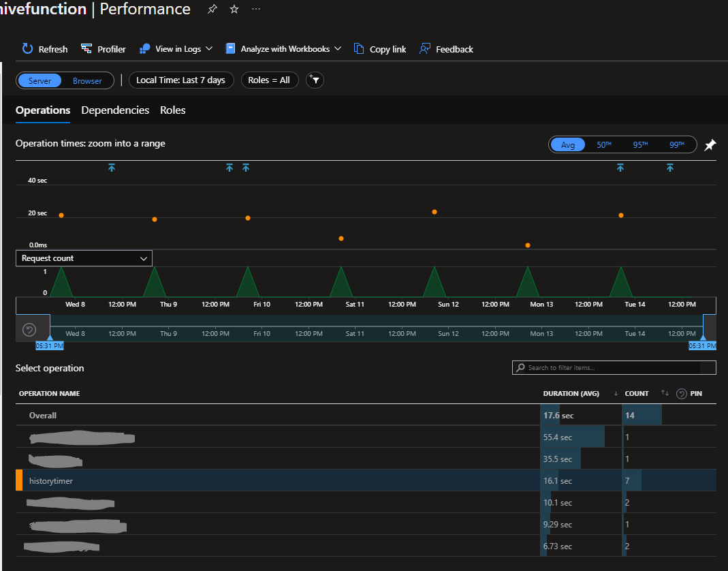728x571 pixels.
Task: Open the Roles = All filter
Action: point(269,80)
